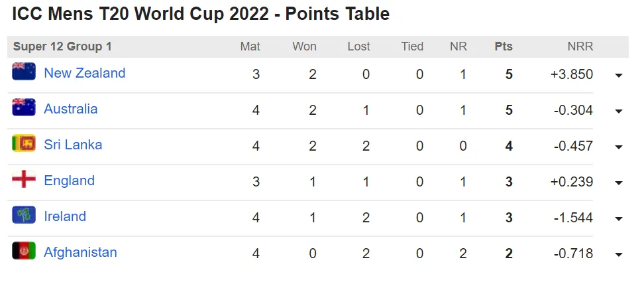Click the Ireland flag icon
Screen dimensions: 644x292
(x=24, y=214)
